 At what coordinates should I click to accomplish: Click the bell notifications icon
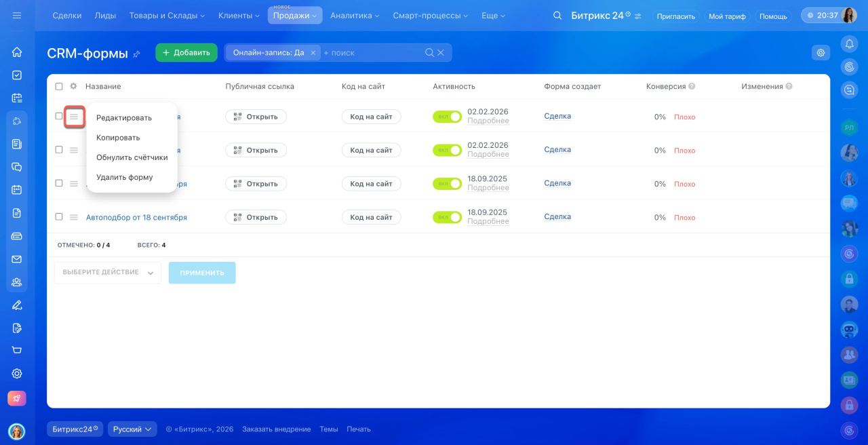tap(849, 44)
